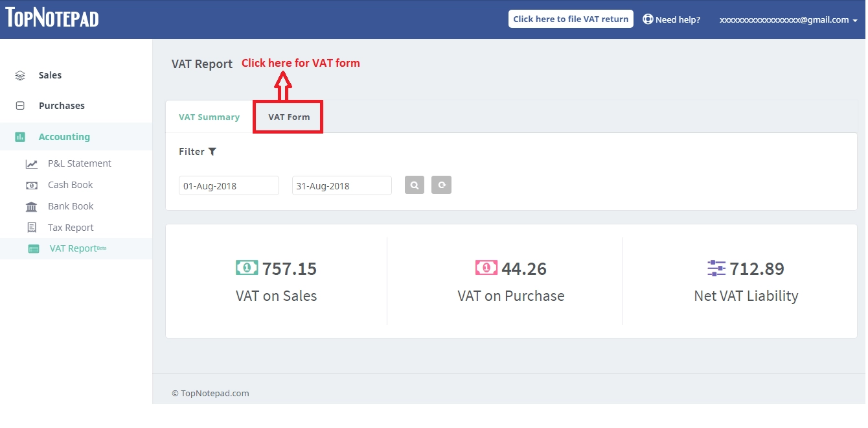Click the pink VAT on Purchase money icon
Image resolution: width=868 pixels, height=428 pixels.
coord(486,268)
